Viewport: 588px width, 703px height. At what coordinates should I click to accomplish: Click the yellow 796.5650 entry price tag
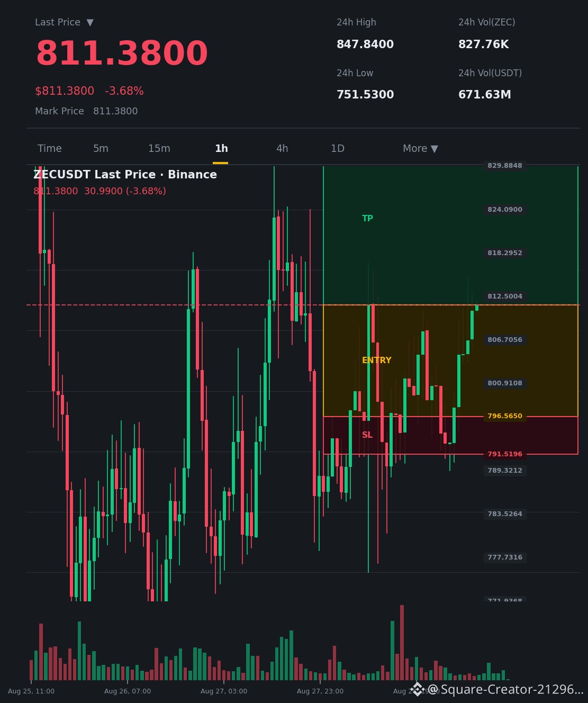(x=505, y=416)
